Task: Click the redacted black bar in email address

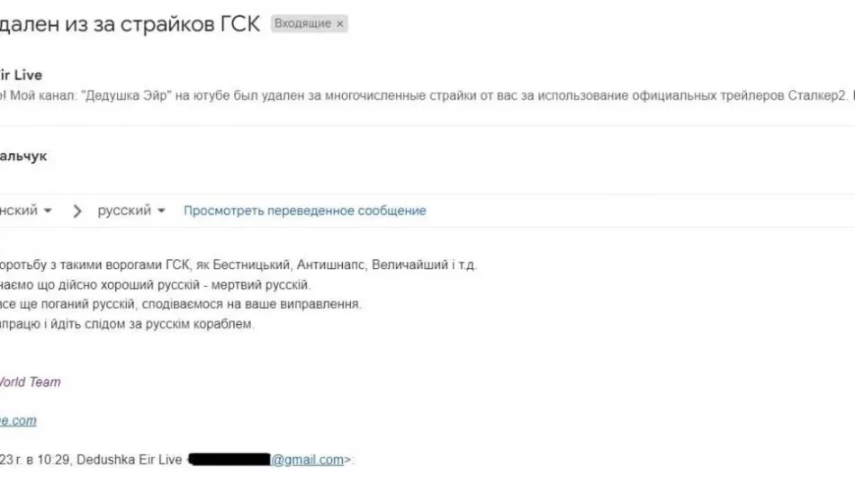Action: [229, 460]
